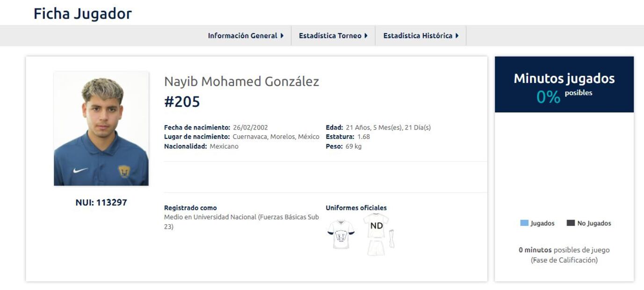This screenshot has height=290, width=644.
Task: Click the light blue Jugados legend swatch
Action: (524, 223)
